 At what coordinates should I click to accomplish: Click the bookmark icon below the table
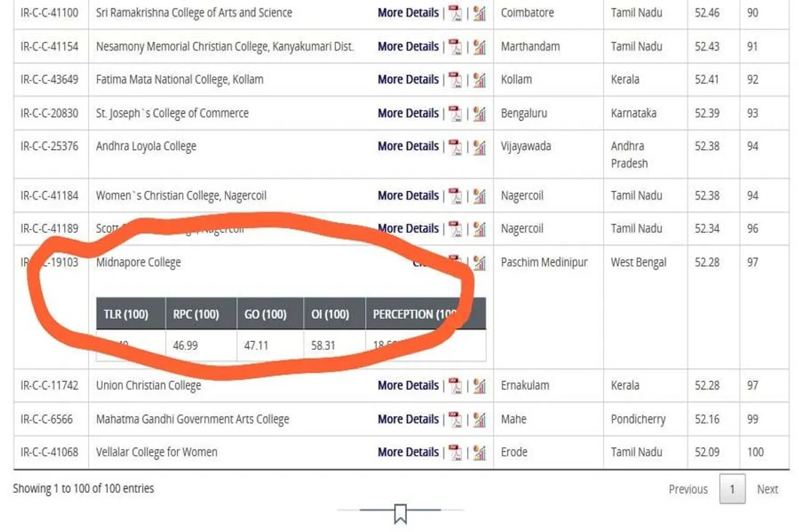400,514
